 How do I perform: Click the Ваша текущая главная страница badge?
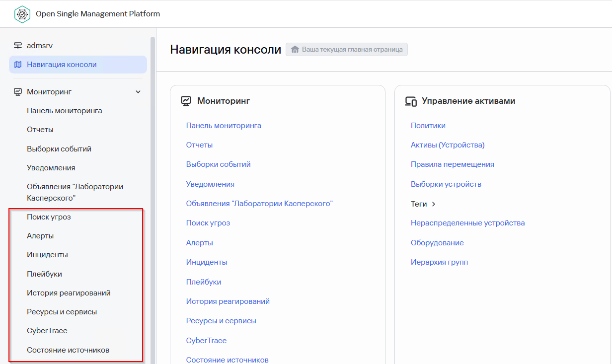click(347, 50)
